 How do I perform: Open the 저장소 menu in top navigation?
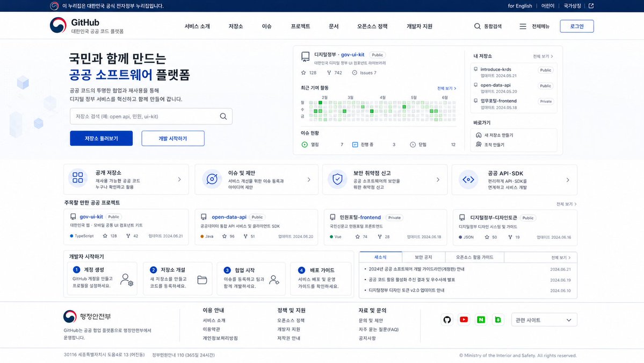click(236, 26)
